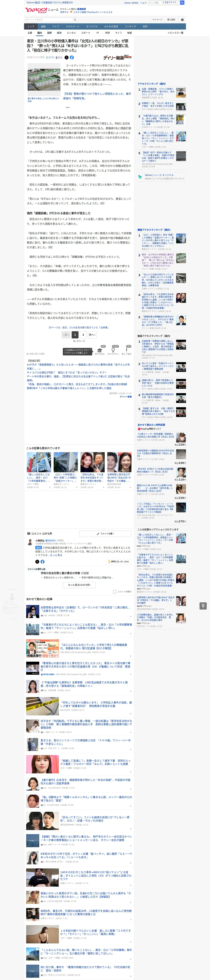Click the 購入履歴 link

tap(171, 20)
